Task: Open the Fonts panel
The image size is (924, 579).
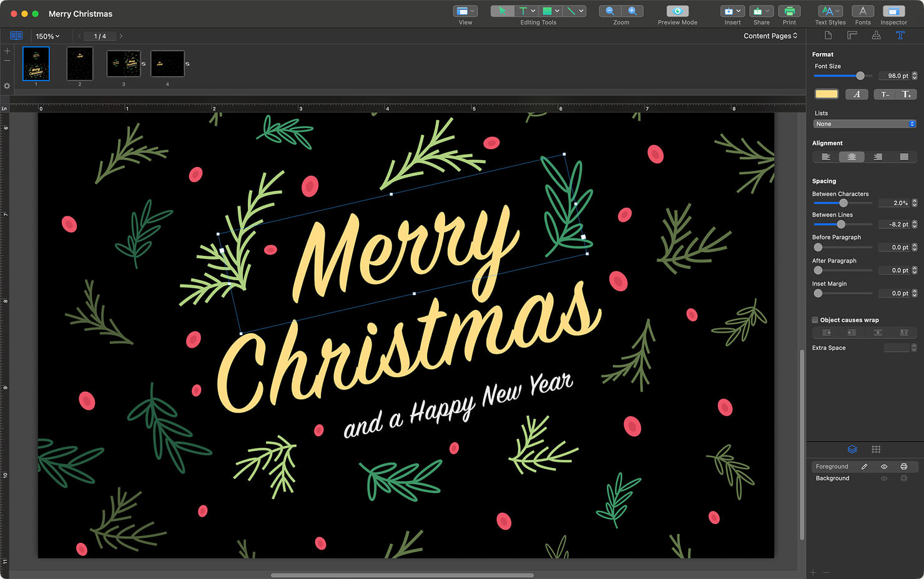Action: [x=862, y=11]
